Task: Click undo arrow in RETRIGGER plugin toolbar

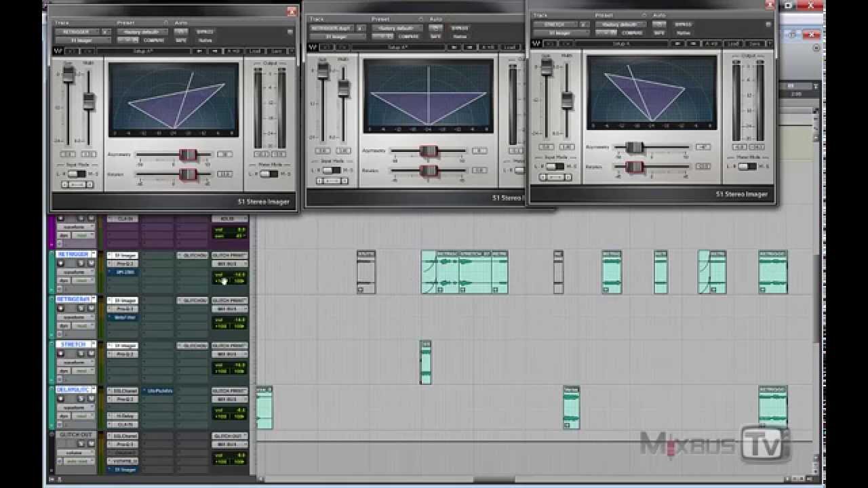Action: 72,52
